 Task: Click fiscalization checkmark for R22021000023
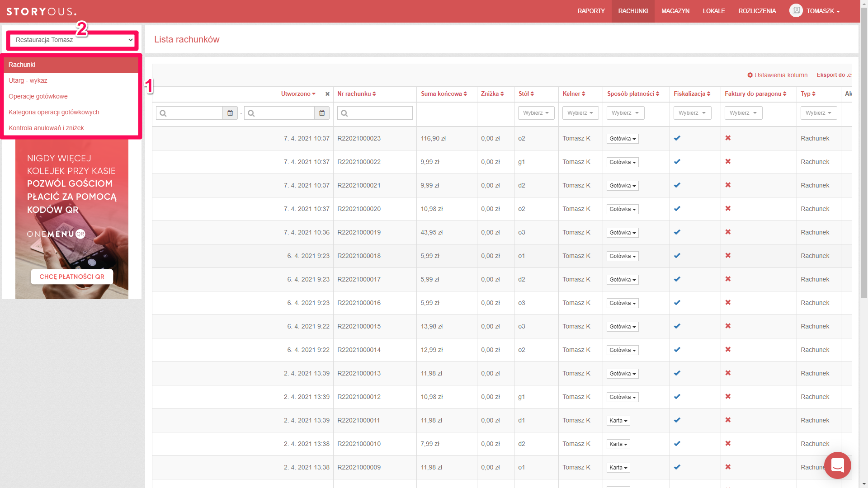click(677, 138)
